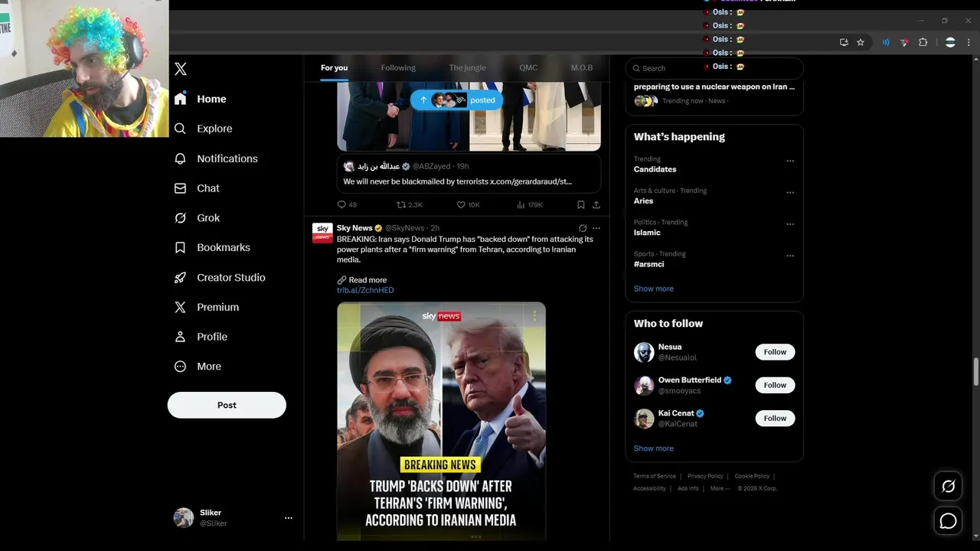The height and width of the screenshot is (551, 980).
Task: Follow Owen Butterfield
Action: 775,385
